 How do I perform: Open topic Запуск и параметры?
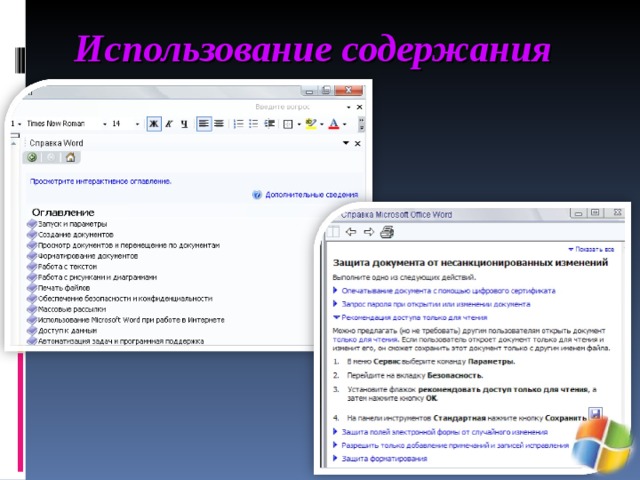click(72, 224)
